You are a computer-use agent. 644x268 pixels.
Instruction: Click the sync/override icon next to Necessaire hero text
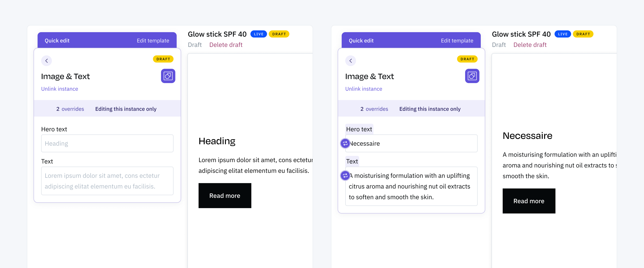click(345, 143)
